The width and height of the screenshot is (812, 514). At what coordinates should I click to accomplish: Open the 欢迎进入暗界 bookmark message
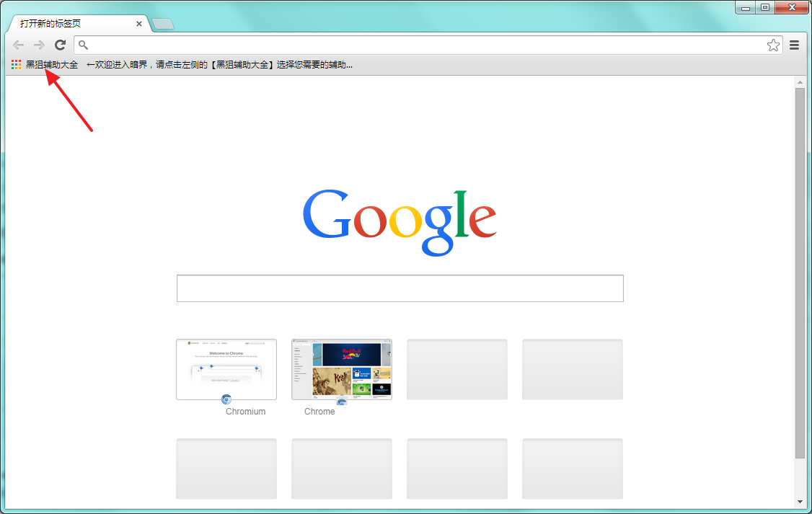click(219, 64)
